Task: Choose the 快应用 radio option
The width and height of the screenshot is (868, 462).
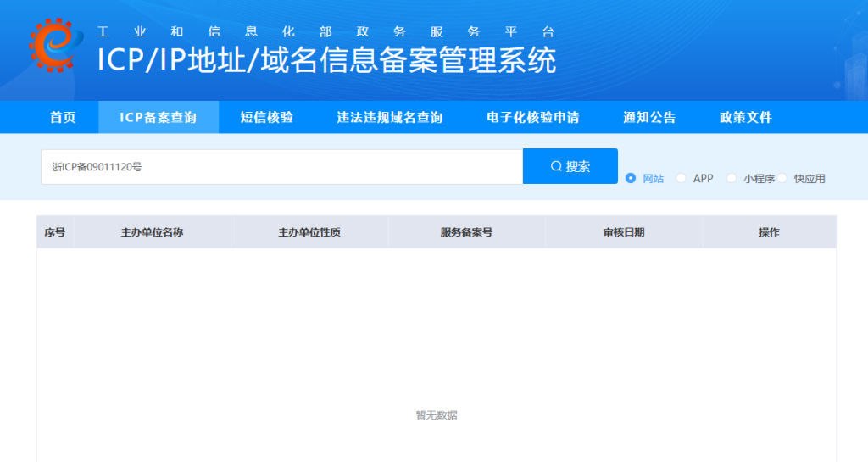Action: point(783,178)
